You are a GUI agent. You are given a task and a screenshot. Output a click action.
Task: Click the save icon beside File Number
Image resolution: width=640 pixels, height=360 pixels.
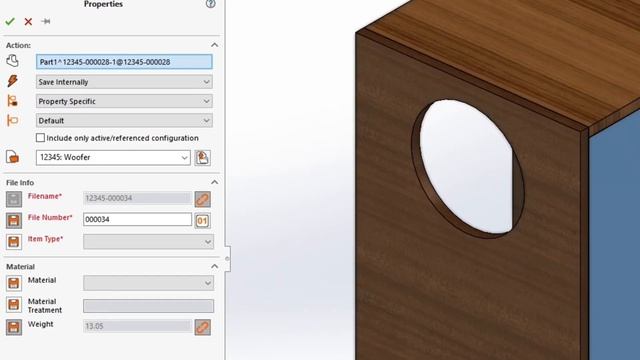tap(14, 220)
